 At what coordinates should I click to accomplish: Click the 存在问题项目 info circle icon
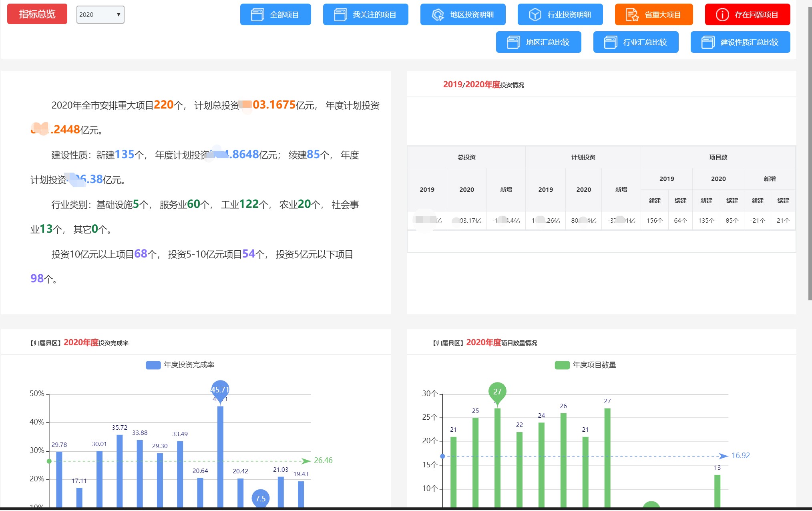tap(722, 15)
